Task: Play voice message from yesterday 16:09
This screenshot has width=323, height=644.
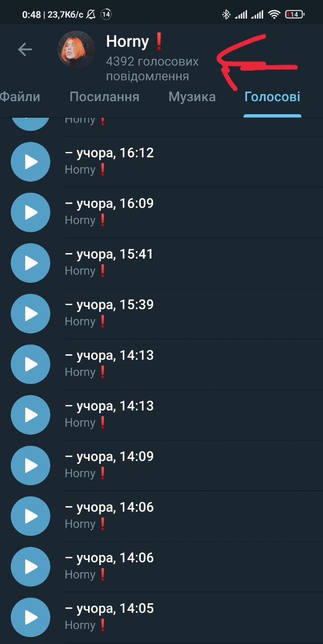Action: pyautogui.click(x=31, y=212)
